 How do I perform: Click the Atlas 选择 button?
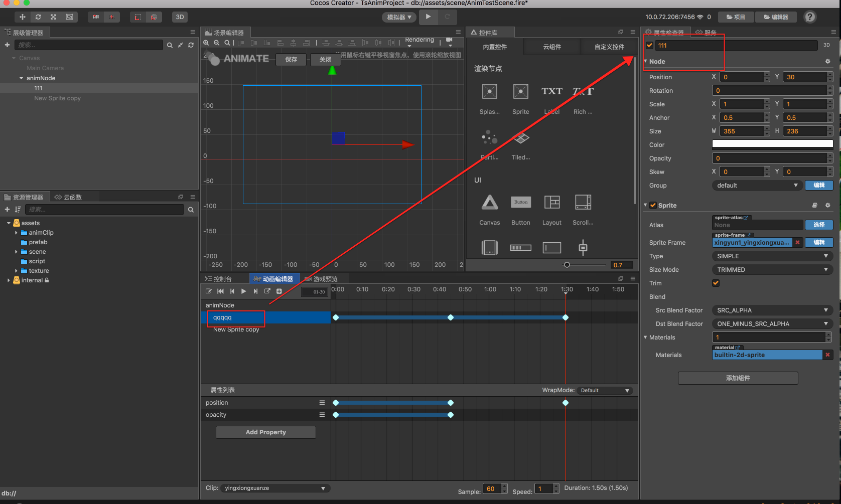click(819, 225)
